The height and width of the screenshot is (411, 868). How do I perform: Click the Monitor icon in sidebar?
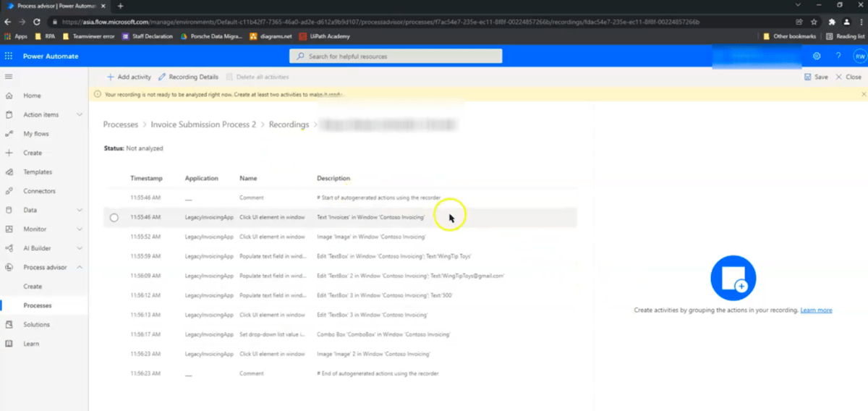pyautogui.click(x=9, y=229)
